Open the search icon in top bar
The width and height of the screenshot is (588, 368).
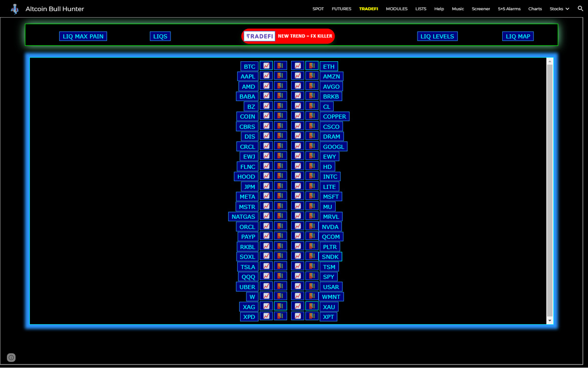pyautogui.click(x=580, y=9)
